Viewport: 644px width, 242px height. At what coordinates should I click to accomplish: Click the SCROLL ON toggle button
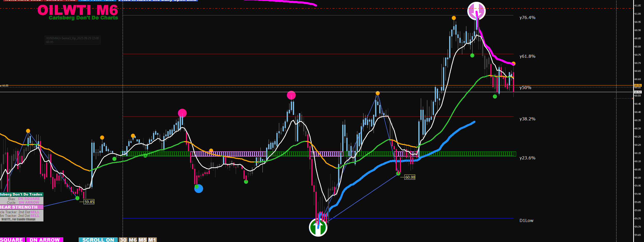pyautogui.click(x=98, y=240)
